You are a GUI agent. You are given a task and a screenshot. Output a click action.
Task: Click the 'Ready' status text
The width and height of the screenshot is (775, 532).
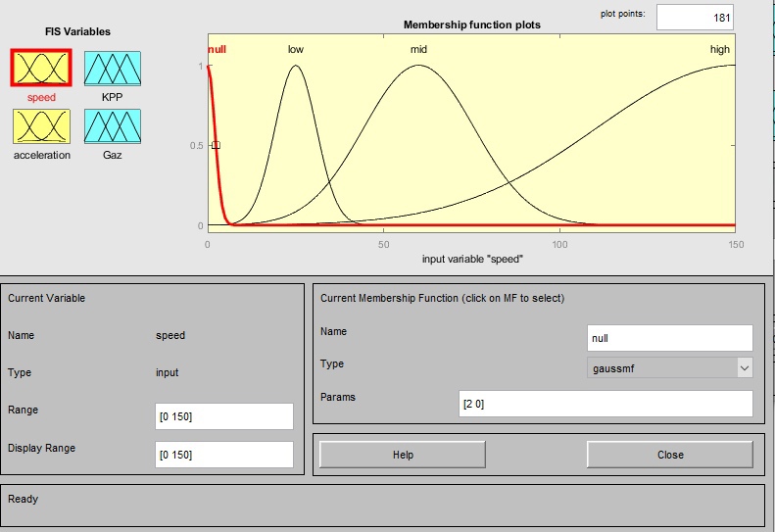tap(23, 499)
